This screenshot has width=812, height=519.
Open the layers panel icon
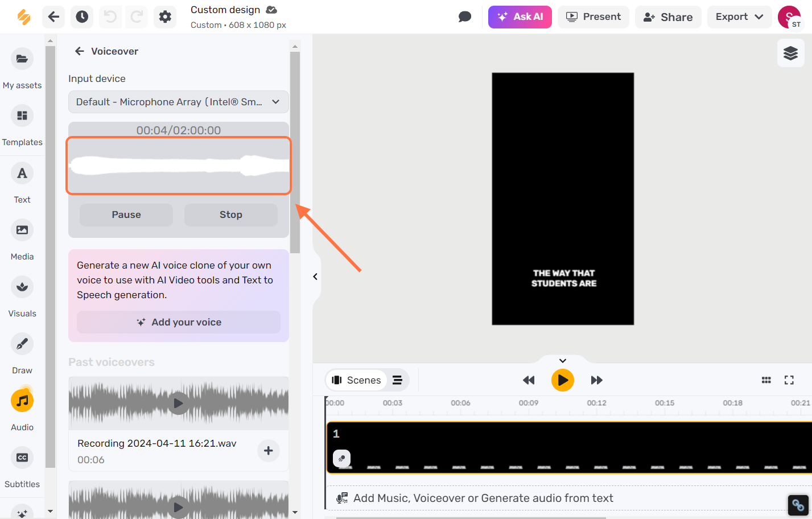(790, 53)
